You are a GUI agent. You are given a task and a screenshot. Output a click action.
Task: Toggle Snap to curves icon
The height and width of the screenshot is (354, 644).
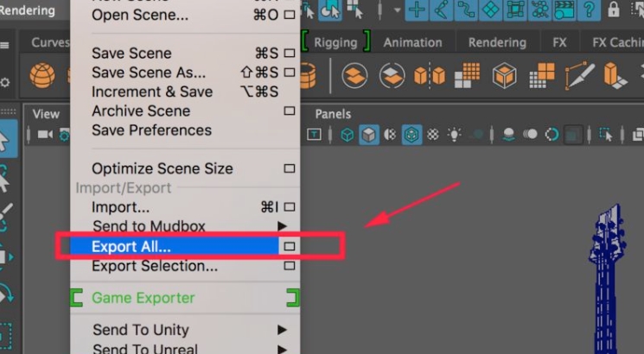(441, 9)
